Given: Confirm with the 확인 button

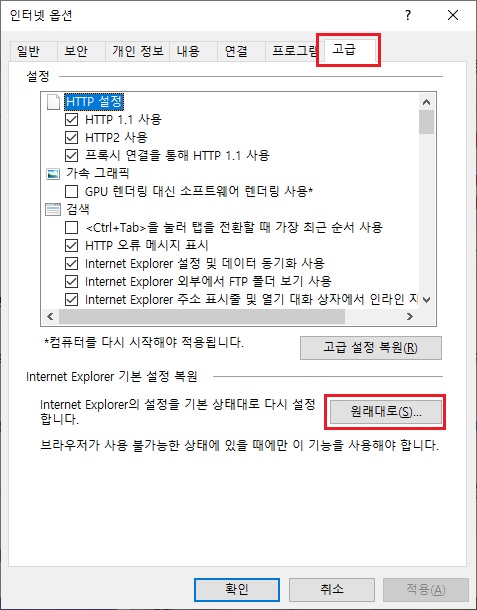Looking at the screenshot, I should pyautogui.click(x=237, y=589).
